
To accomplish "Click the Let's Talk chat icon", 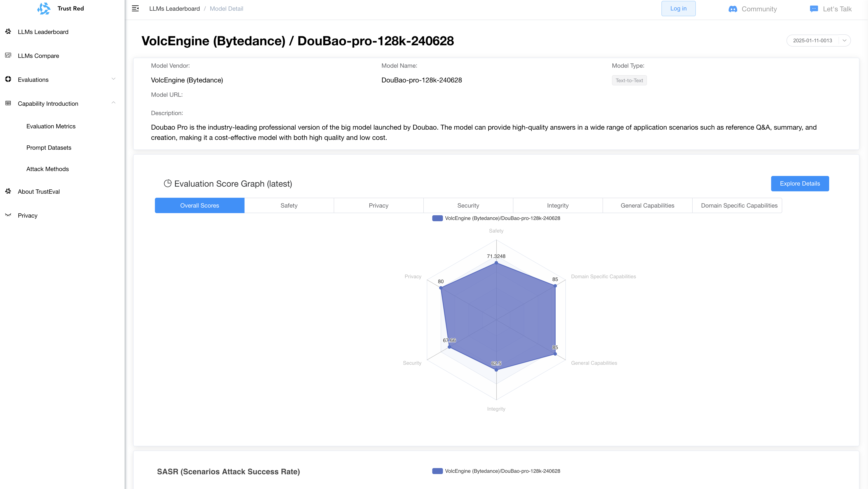I will pyautogui.click(x=814, y=9).
